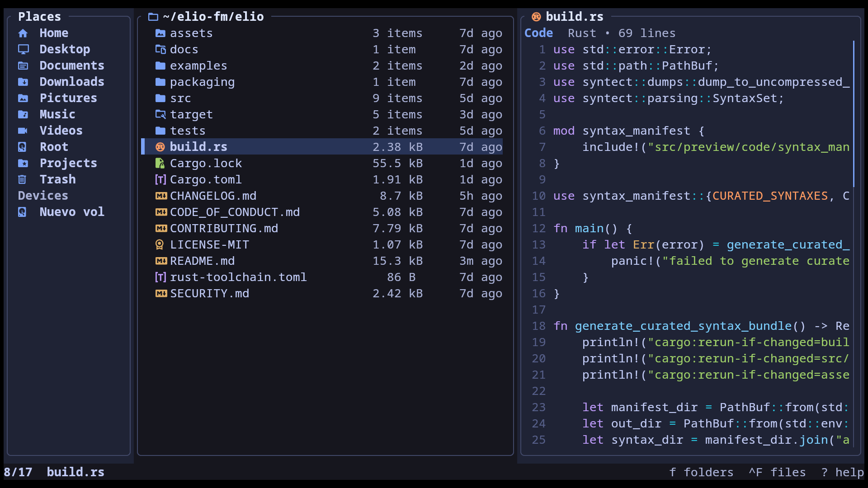This screenshot has width=868, height=488.
Task: Click the '55.5 kB' size value
Action: (x=397, y=164)
